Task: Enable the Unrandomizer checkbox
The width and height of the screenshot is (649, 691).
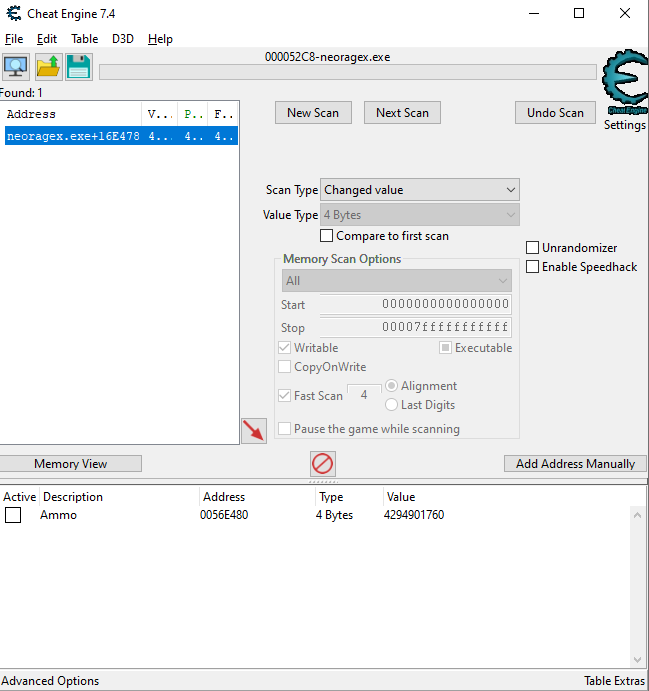Action: pyautogui.click(x=532, y=248)
